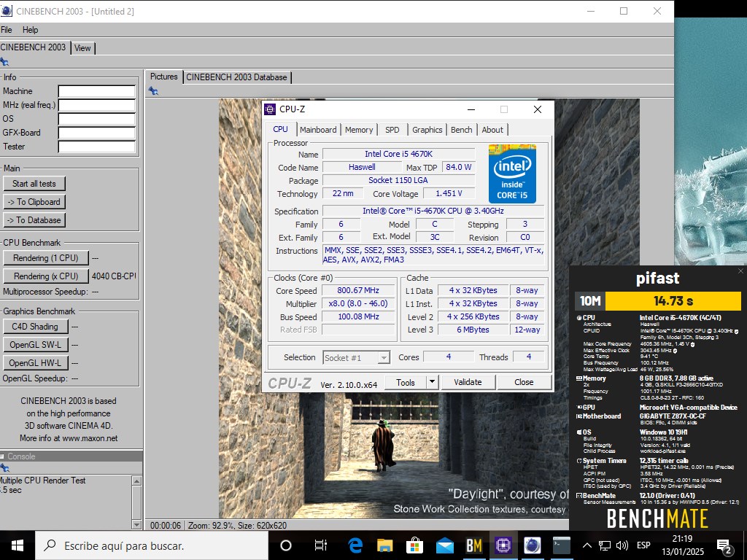Open Cortana from the taskbar
This screenshot has width=747, height=560.
(286, 545)
